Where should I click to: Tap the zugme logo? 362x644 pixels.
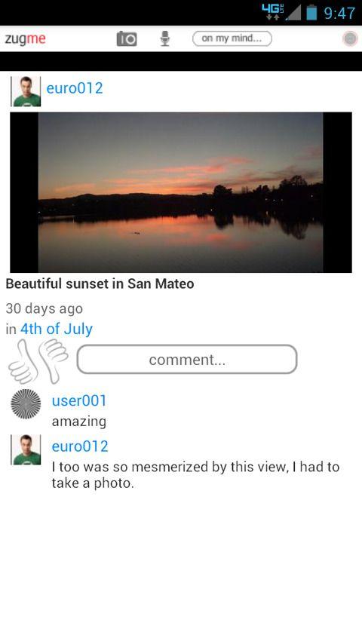[25, 39]
